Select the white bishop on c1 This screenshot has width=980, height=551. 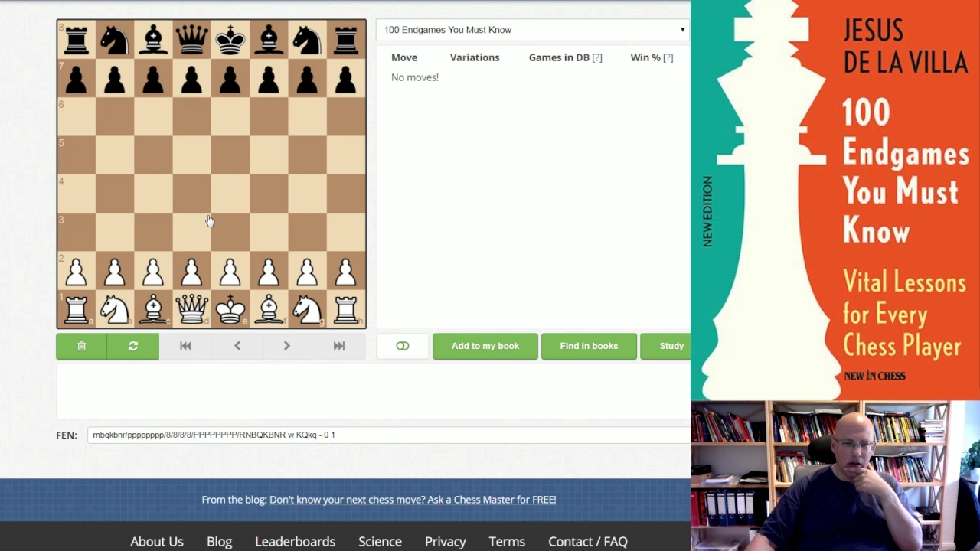coord(153,308)
